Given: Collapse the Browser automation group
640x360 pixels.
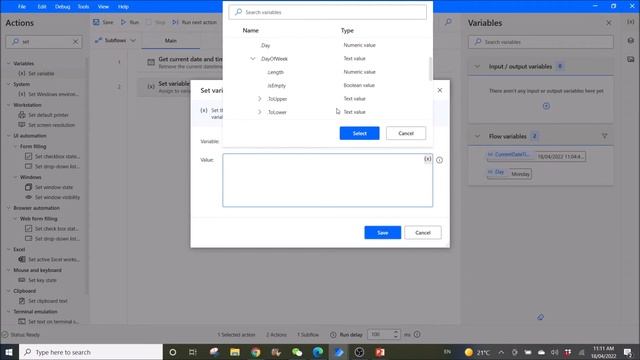Looking at the screenshot, I should tap(9, 208).
